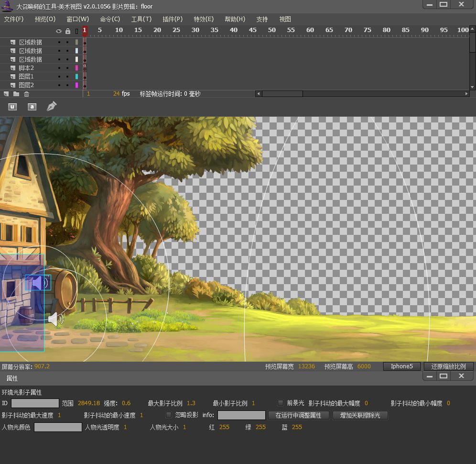The image size is (476, 464).
Task: Open the 命令(C) menu
Action: 110,19
